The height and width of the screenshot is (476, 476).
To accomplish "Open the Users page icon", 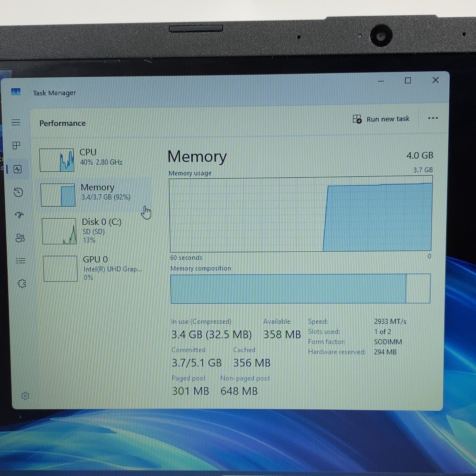I will (x=20, y=238).
